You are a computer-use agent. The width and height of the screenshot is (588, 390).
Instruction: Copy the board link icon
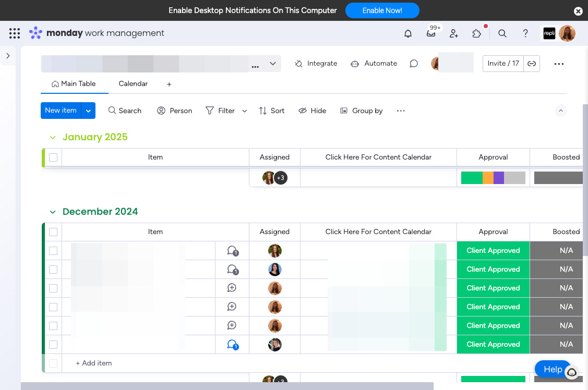tap(532, 64)
